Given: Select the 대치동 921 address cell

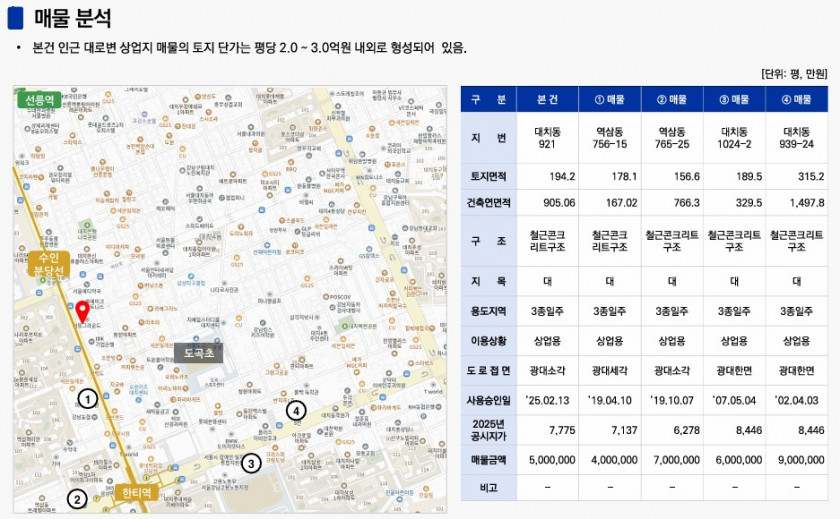Looking at the screenshot, I should tap(547, 138).
